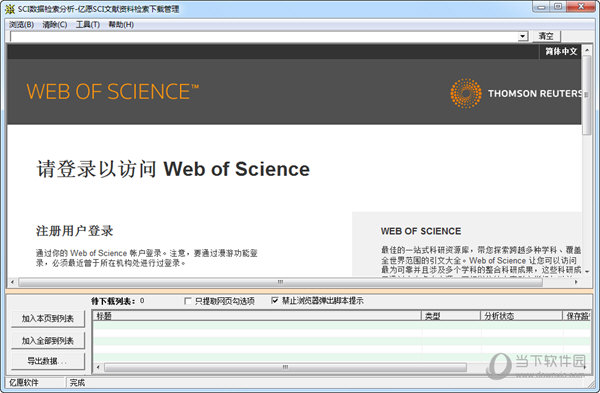Click the 分析状态 column header
The width and height of the screenshot is (600, 393).
point(521,316)
